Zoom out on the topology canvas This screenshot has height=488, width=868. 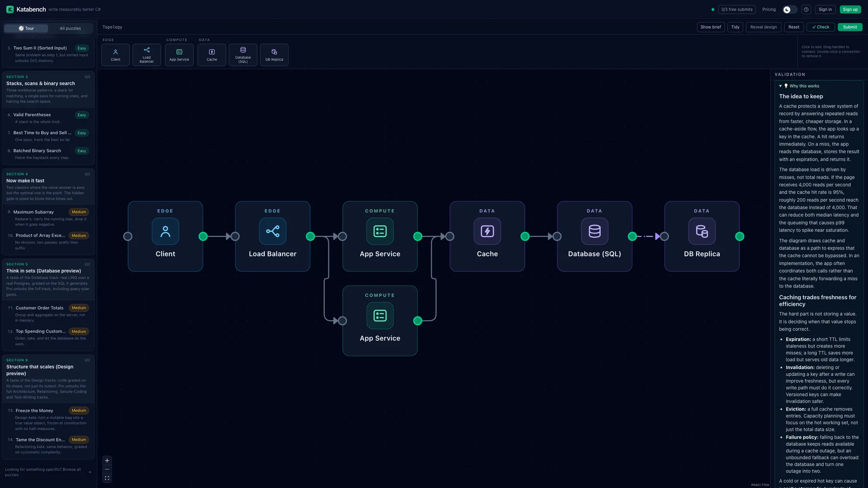point(107,469)
